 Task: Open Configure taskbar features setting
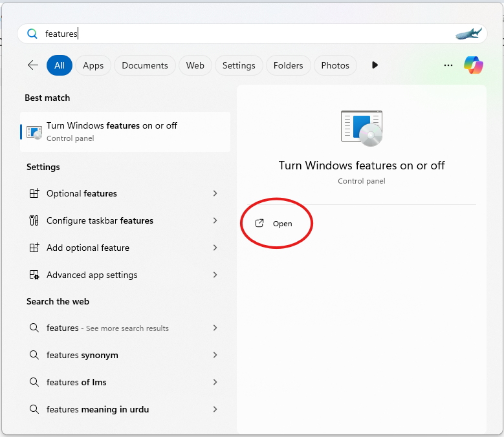click(x=125, y=220)
